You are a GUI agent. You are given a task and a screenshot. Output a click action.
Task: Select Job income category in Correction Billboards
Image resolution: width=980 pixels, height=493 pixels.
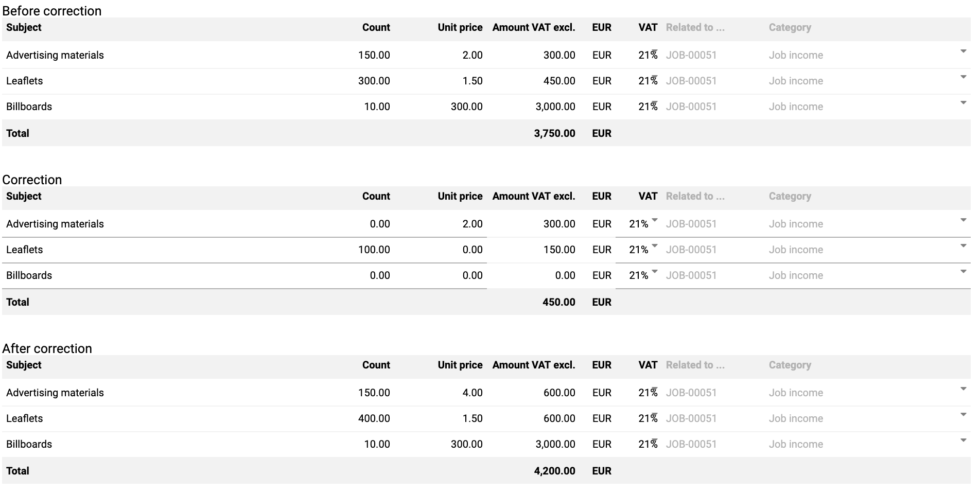(x=796, y=275)
